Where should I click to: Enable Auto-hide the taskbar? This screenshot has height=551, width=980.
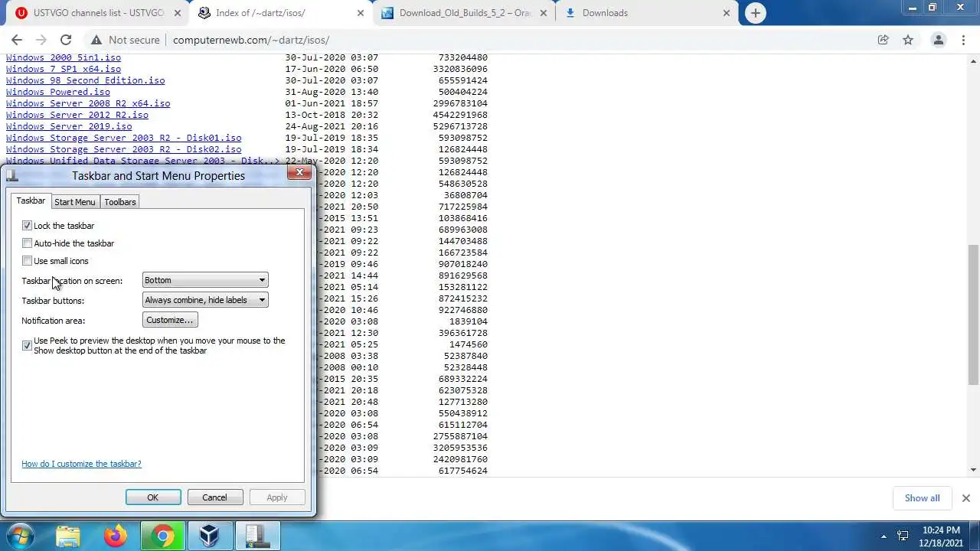point(28,243)
